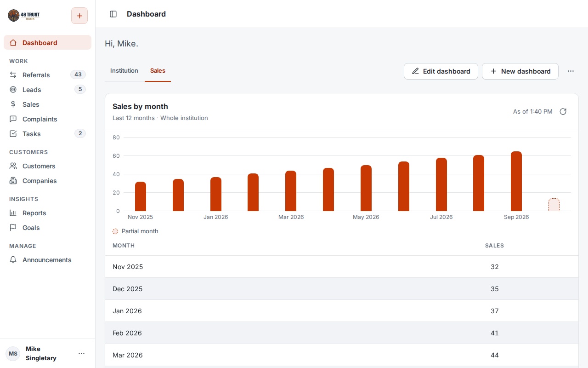Open Referrals in the sidebar

(x=47, y=75)
